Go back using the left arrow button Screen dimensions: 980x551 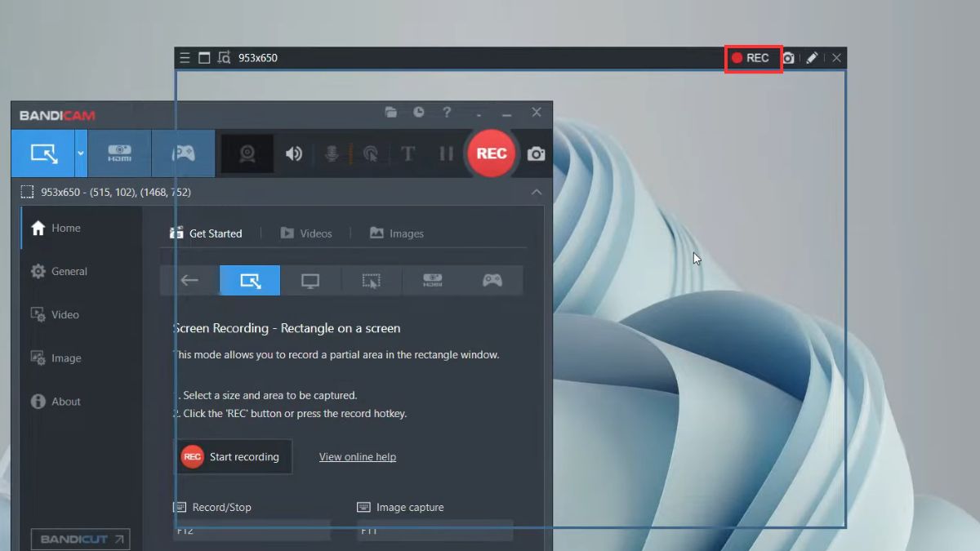[x=189, y=280]
